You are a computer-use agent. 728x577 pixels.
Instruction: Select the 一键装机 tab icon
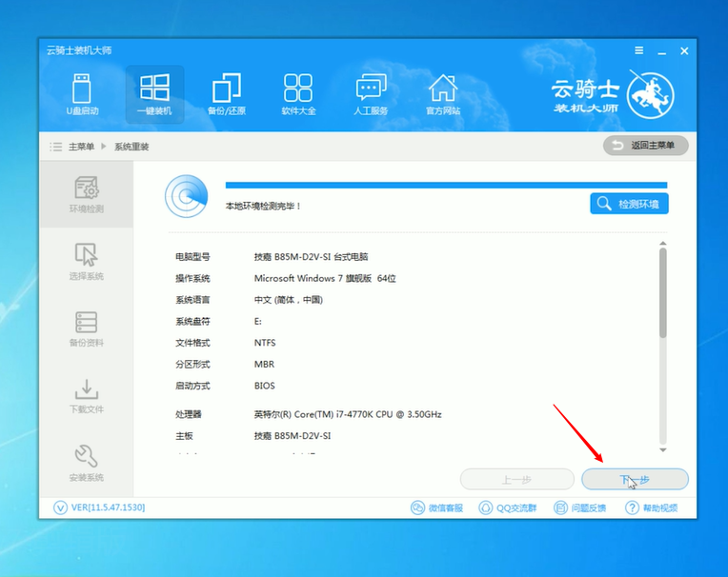pos(154,94)
